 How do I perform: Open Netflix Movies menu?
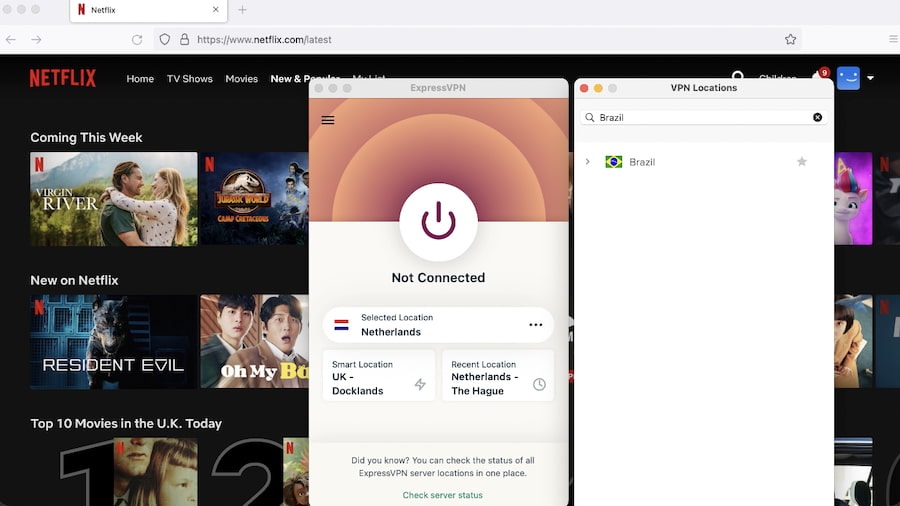click(241, 79)
